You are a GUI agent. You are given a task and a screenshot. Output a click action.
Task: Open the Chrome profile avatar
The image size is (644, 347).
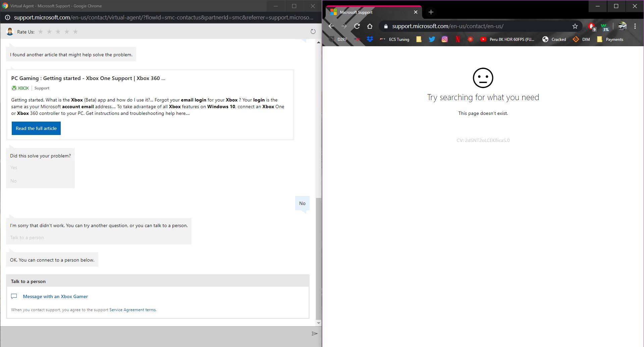[x=622, y=26]
